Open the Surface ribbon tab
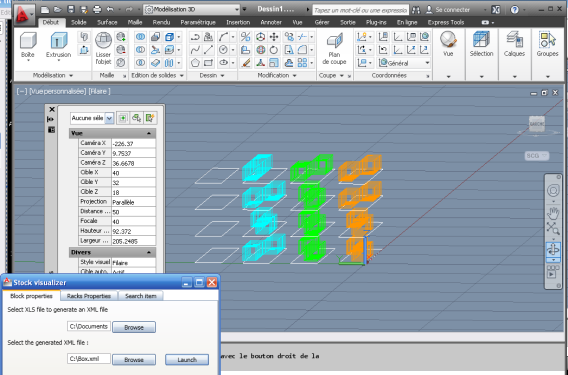Screen dimensions: 568x375 (107, 22)
